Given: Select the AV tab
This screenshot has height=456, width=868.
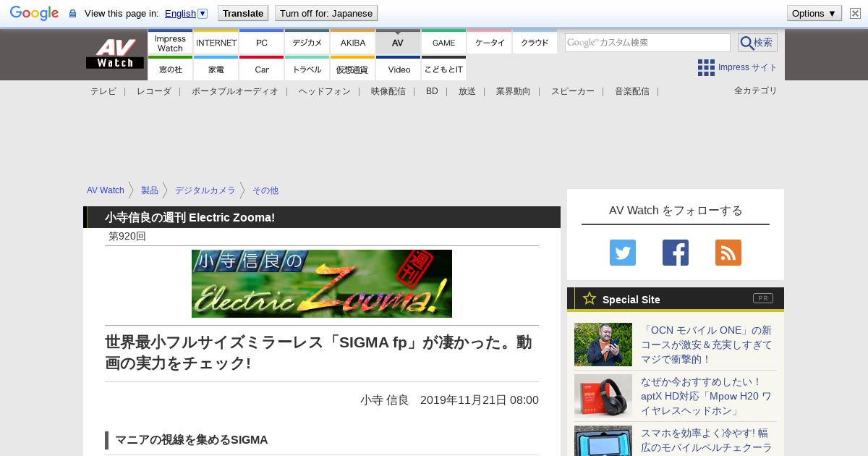Looking at the screenshot, I should (x=398, y=43).
